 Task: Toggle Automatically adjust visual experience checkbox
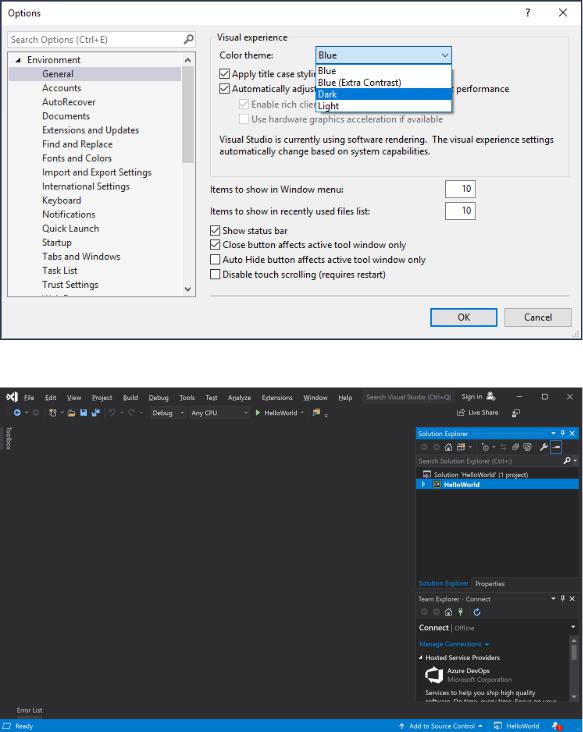click(x=225, y=89)
